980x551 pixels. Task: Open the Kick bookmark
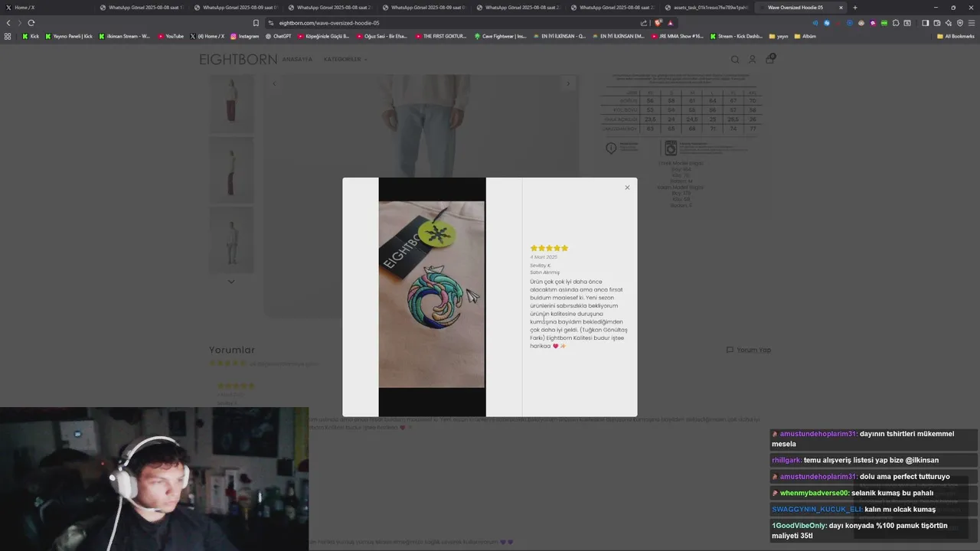[31, 36]
